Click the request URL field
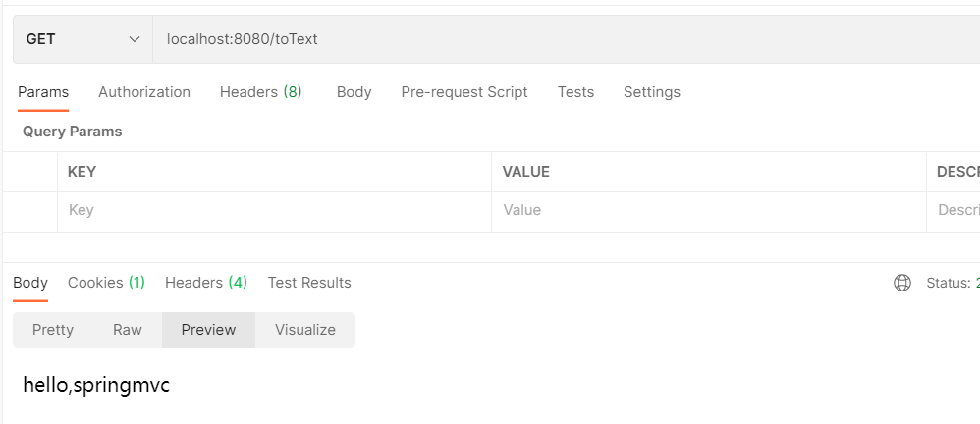This screenshot has width=980, height=424. (x=560, y=39)
